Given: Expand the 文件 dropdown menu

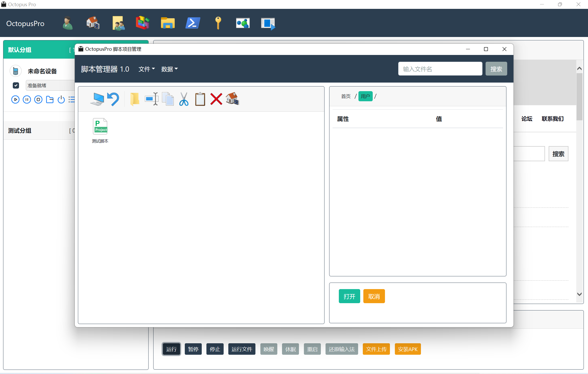Looking at the screenshot, I should point(146,69).
